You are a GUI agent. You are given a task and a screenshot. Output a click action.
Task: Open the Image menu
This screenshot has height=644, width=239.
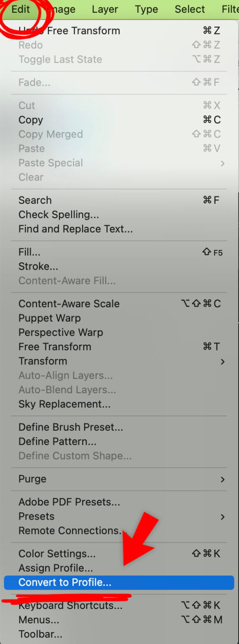pyautogui.click(x=61, y=9)
